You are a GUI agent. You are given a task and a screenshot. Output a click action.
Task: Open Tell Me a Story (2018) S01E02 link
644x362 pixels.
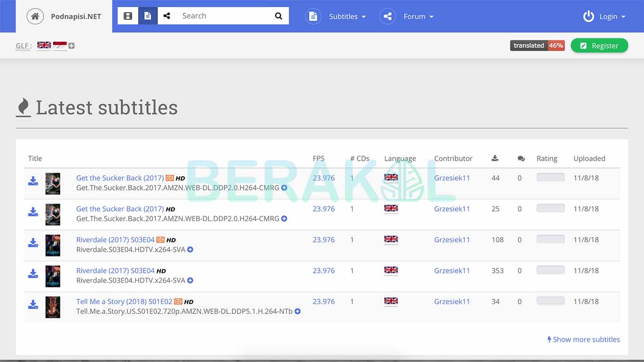pyautogui.click(x=124, y=302)
